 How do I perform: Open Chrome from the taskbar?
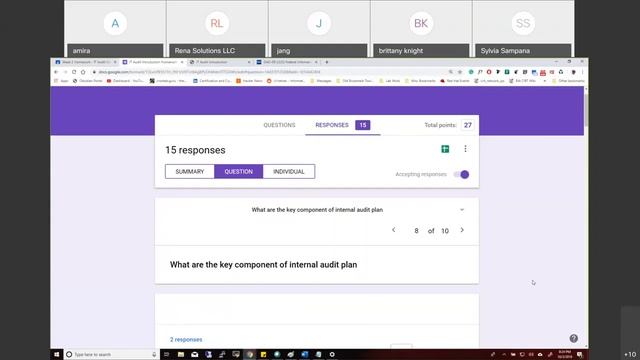pyautogui.click(x=249, y=354)
